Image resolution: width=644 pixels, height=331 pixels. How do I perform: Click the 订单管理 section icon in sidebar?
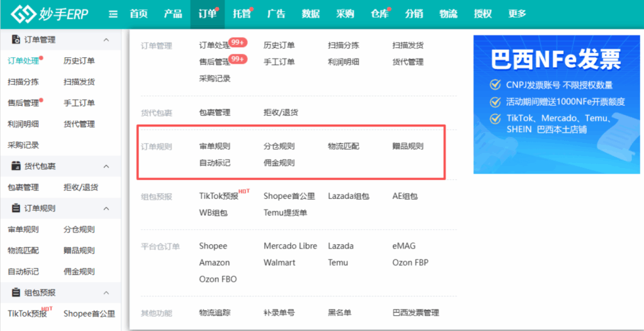click(x=16, y=40)
